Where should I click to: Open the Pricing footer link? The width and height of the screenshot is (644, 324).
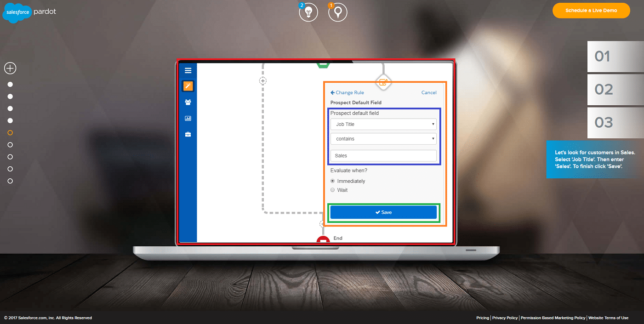click(483, 318)
